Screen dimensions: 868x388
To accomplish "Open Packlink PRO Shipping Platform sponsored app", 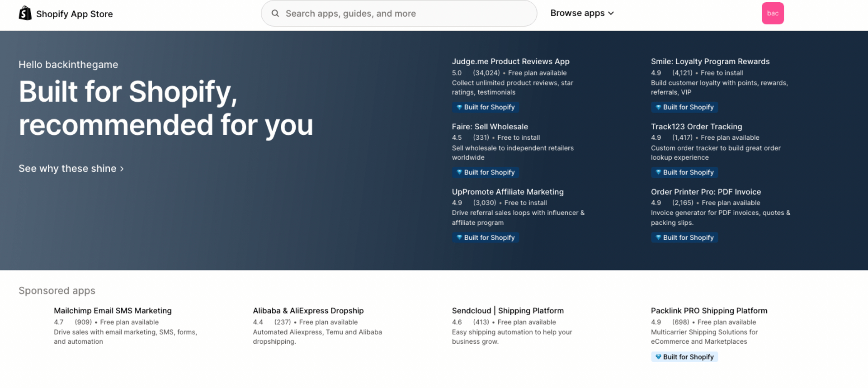I will [709, 311].
